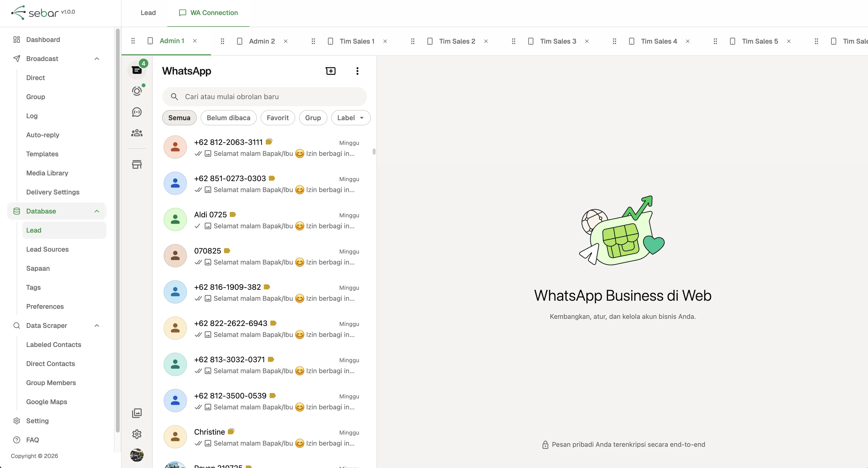868x468 pixels.
Task: Switch to the WA Connection tab
Action: click(209, 13)
